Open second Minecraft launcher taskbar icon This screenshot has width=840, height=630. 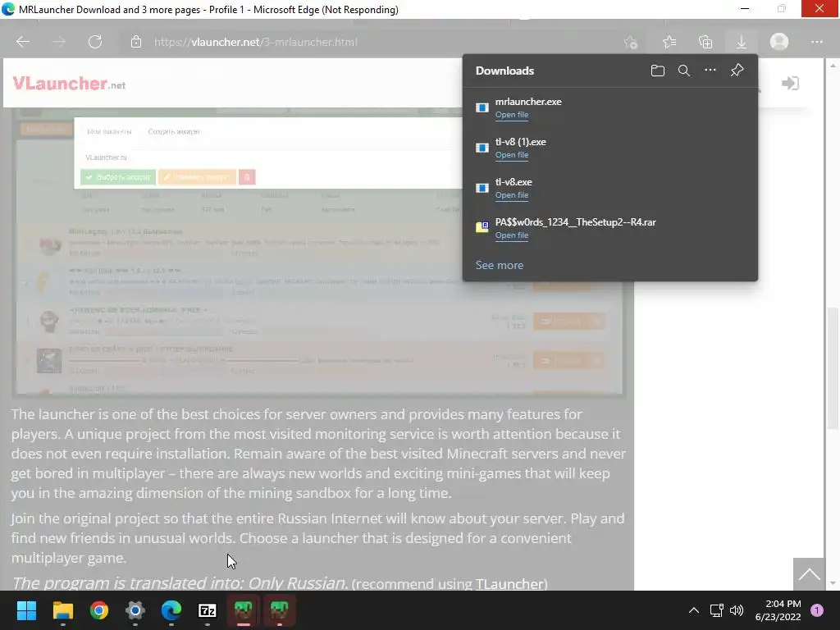click(279, 610)
